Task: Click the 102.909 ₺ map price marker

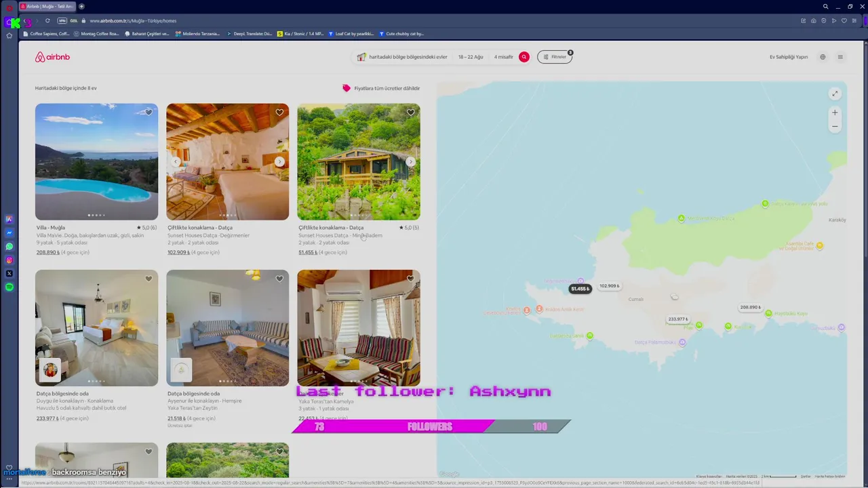Action: coord(609,286)
